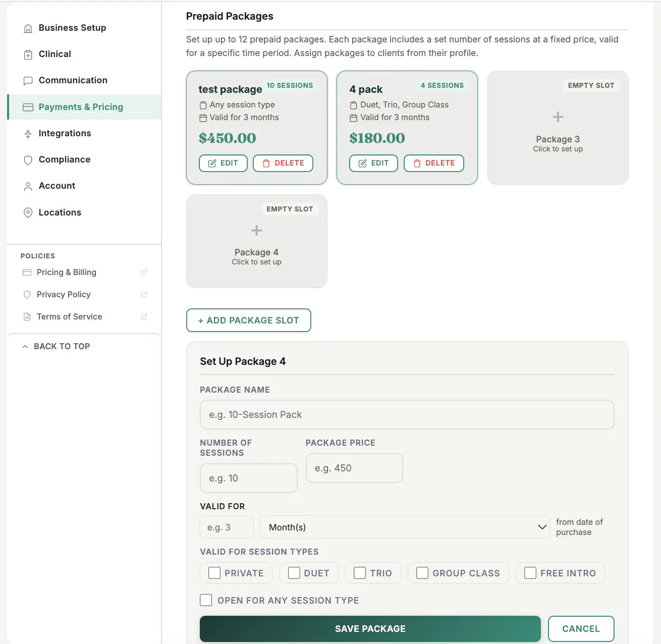Click external link icon beside Privacy Policy
This screenshot has height=644, width=661.
[144, 295]
